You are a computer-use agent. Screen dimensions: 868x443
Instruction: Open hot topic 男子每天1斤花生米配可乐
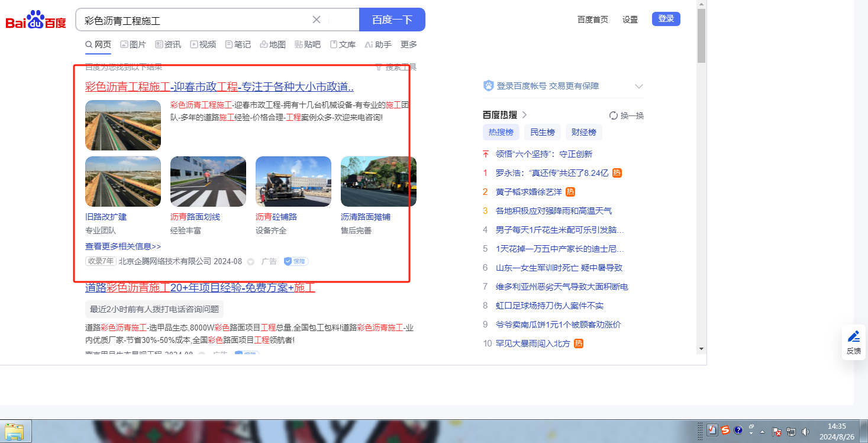pos(560,230)
